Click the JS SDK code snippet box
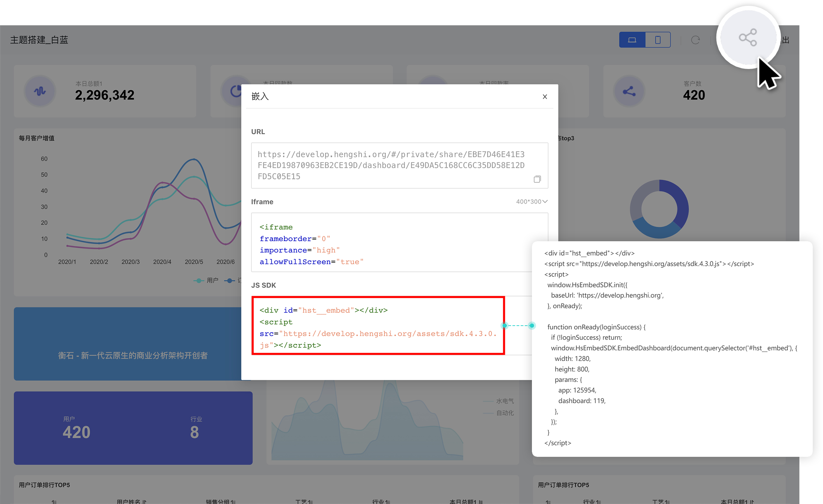The width and height of the screenshot is (823, 504). click(378, 326)
